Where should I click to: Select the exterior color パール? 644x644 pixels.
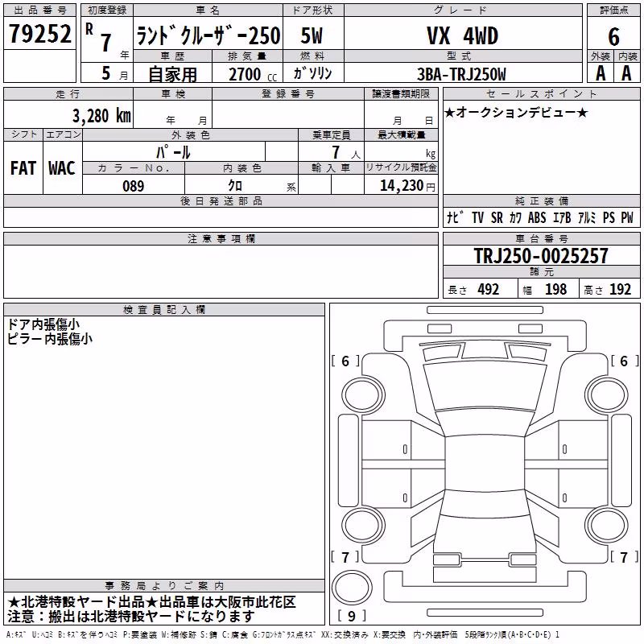(x=173, y=152)
